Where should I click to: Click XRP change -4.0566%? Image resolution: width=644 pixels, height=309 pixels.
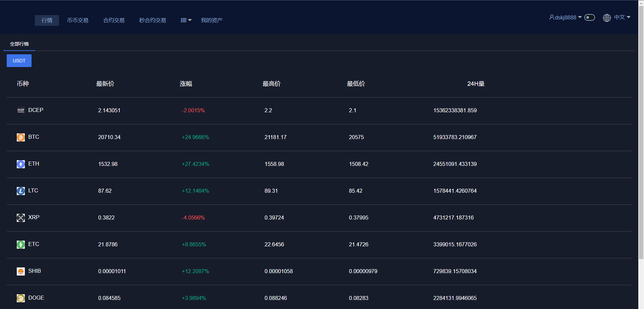click(193, 218)
